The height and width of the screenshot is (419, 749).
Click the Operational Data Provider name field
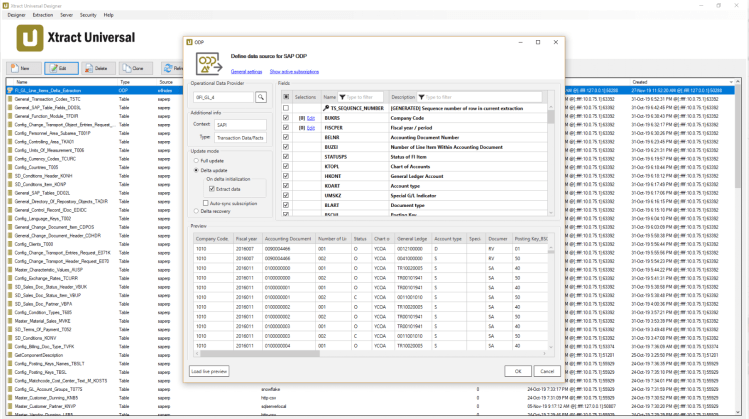[222, 97]
